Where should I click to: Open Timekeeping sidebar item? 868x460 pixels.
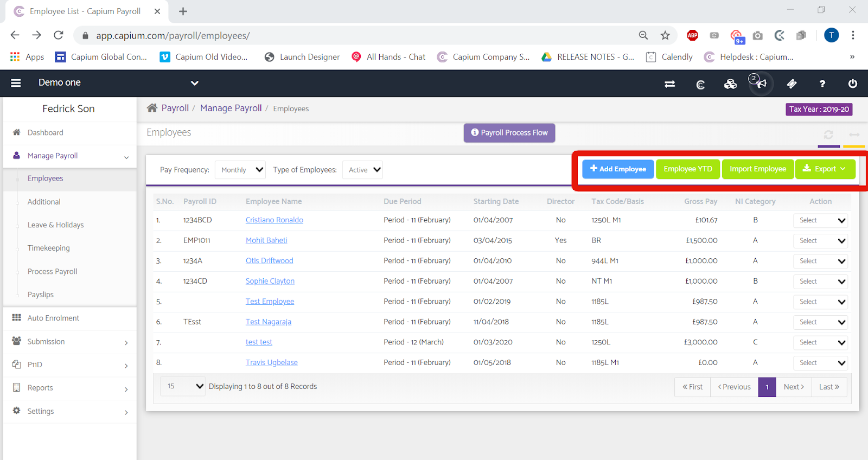point(48,248)
